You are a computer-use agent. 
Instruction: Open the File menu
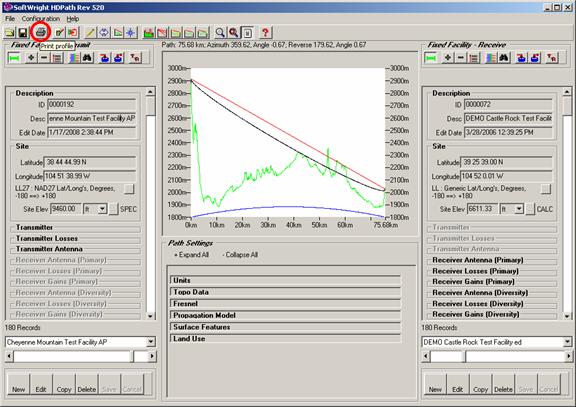click(x=10, y=19)
